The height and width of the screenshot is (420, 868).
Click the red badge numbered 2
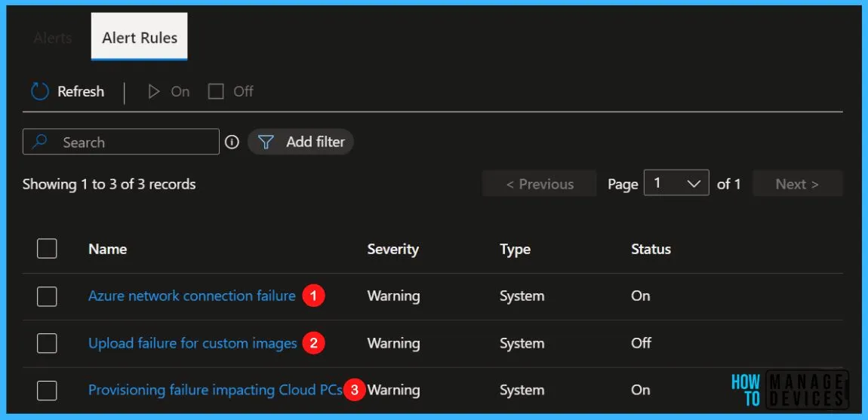[313, 343]
